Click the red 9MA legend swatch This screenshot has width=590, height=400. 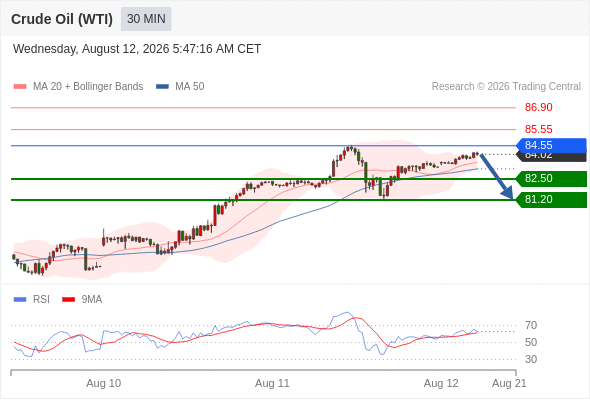tap(68, 300)
